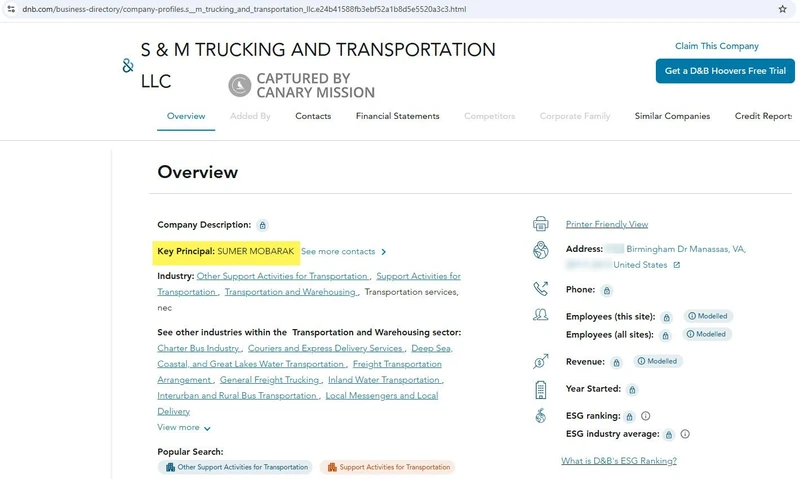The image size is (800, 479).
Task: Open Charter Bus Industry link
Action: click(198, 348)
